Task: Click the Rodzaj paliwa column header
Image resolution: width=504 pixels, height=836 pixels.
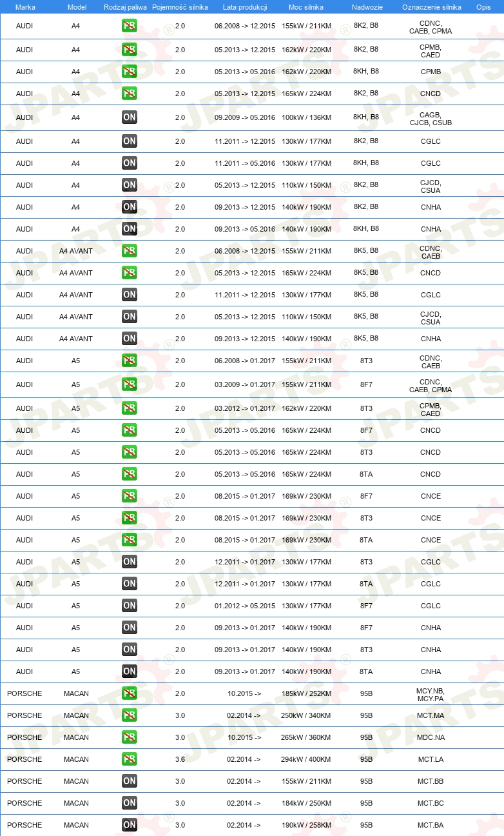Action: tap(124, 6)
